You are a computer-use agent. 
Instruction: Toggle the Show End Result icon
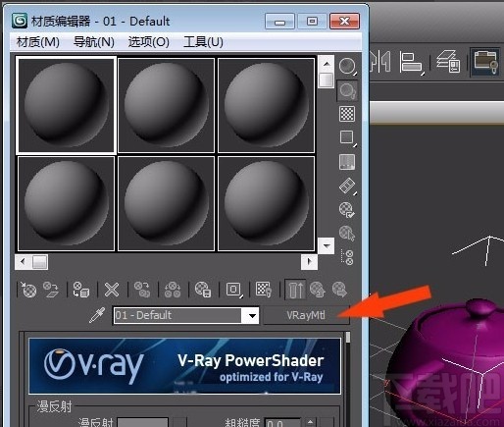(295, 290)
